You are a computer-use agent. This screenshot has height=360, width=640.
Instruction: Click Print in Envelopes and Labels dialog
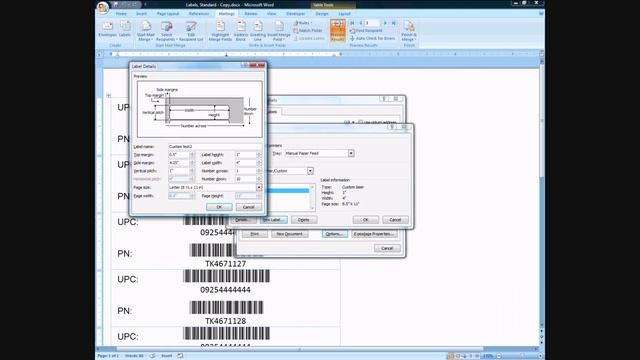click(x=254, y=234)
